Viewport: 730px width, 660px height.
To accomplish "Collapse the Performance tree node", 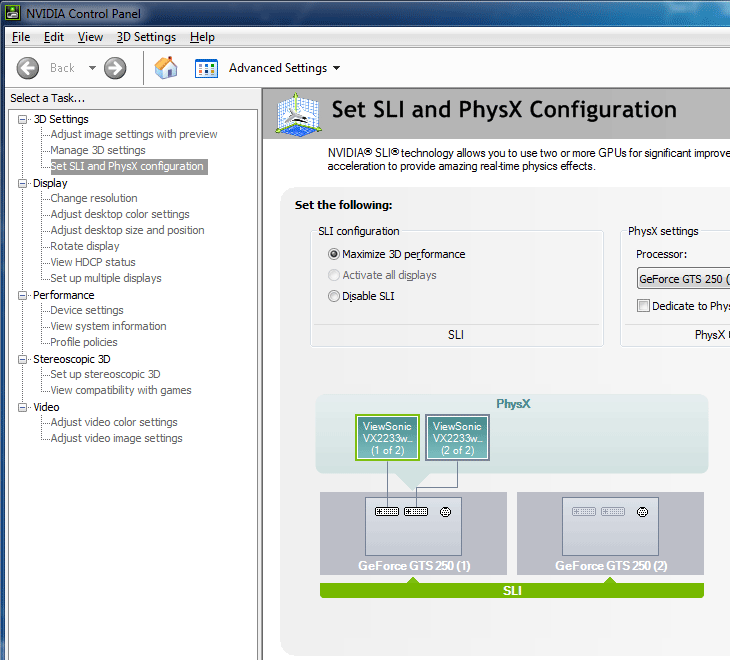I will click(22, 296).
